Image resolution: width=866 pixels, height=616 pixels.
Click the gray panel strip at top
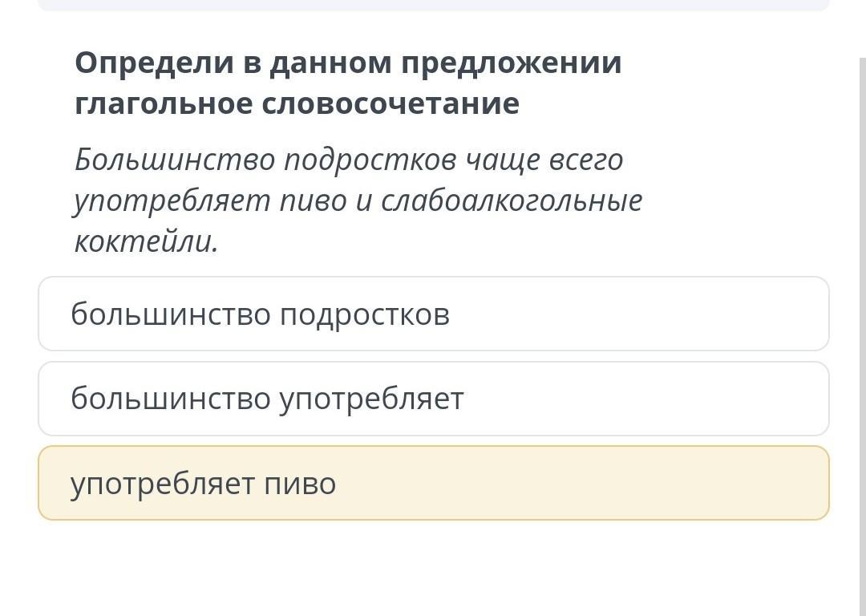pos(433,5)
